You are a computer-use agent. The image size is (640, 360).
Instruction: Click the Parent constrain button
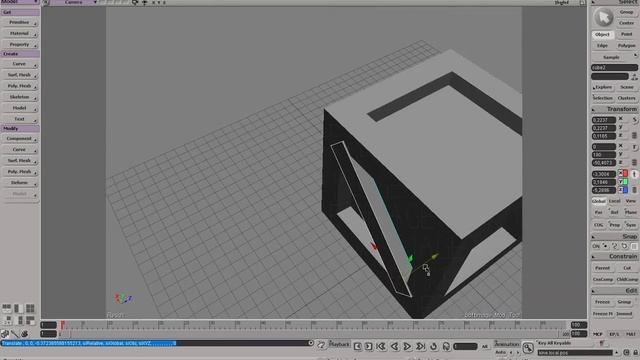pyautogui.click(x=602, y=268)
